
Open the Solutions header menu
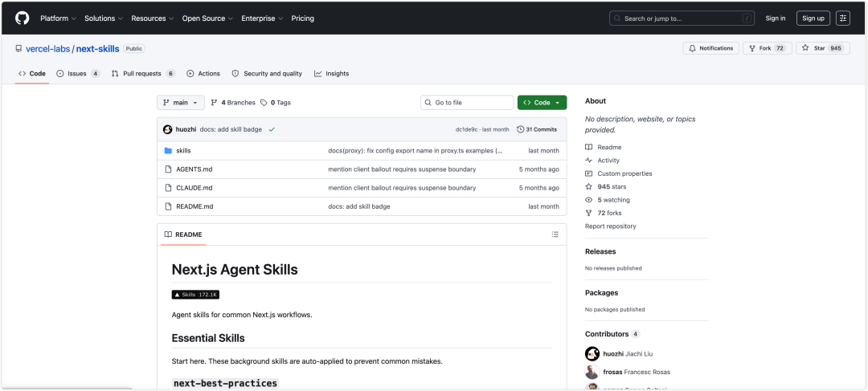pos(103,18)
